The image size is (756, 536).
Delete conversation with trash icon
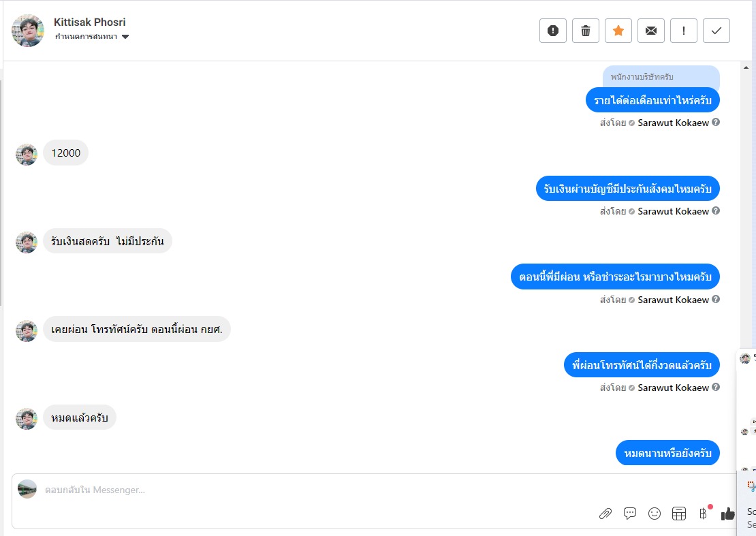click(585, 31)
